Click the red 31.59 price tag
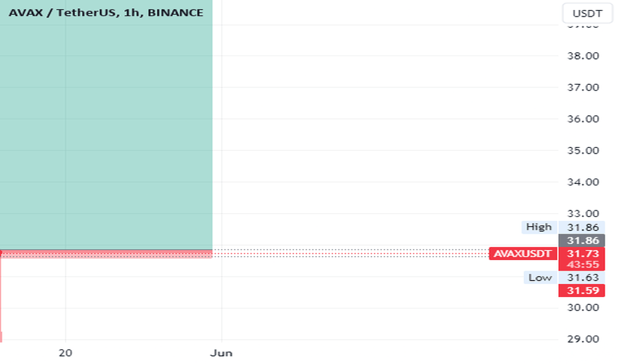The width and height of the screenshot is (617, 364). 582,291
